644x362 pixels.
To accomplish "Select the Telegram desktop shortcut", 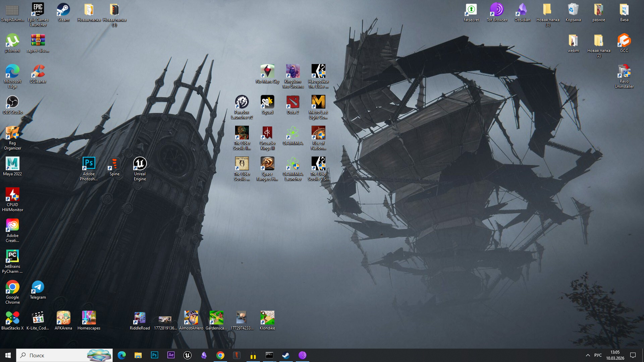I will click(38, 288).
